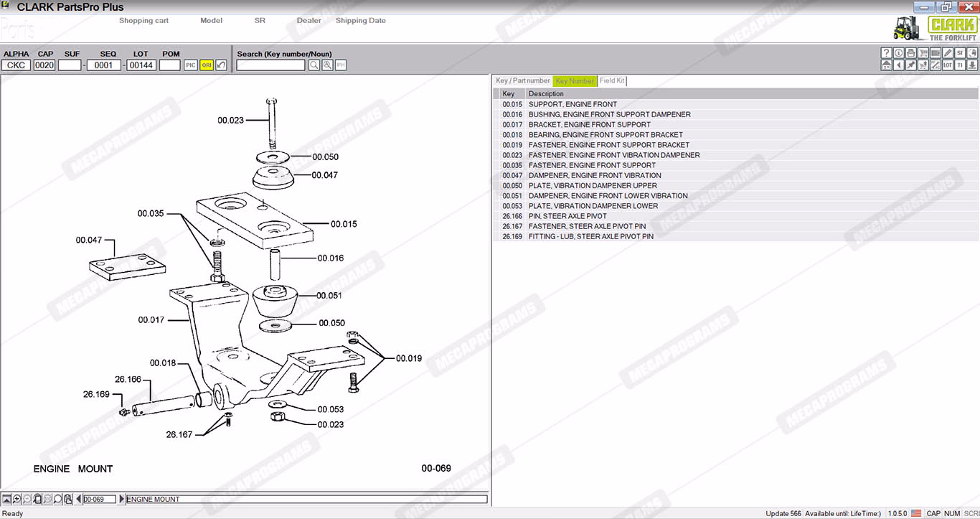This screenshot has height=519, width=980.
Task: Select the SUPPORT, ENGINE FRONT row
Action: click(x=573, y=104)
